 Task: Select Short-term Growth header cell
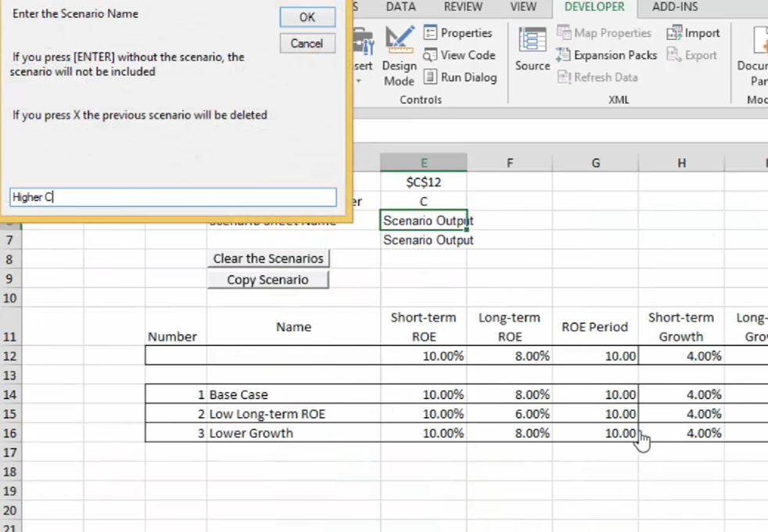point(681,327)
